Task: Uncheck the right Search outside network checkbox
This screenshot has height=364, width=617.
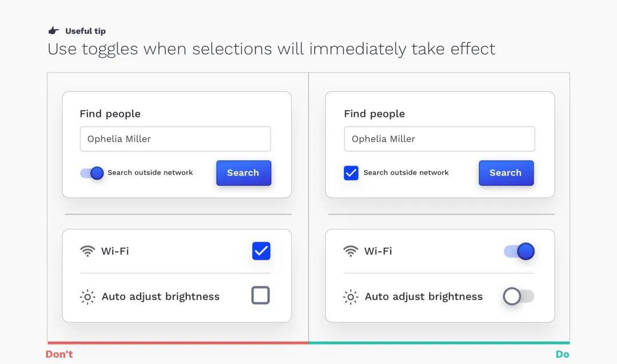Action: (x=351, y=173)
